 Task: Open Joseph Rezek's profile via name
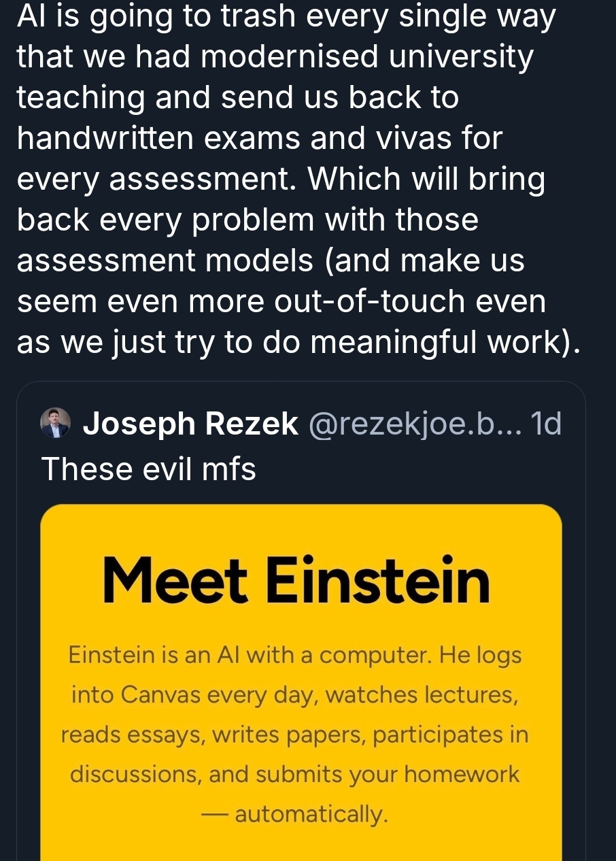(190, 424)
